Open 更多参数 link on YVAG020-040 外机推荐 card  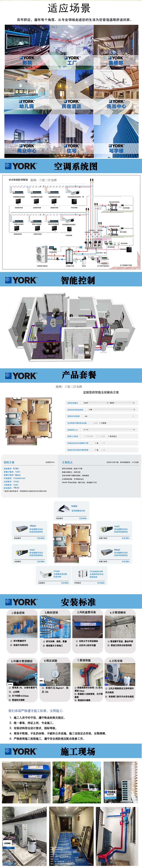coord(101,583)
